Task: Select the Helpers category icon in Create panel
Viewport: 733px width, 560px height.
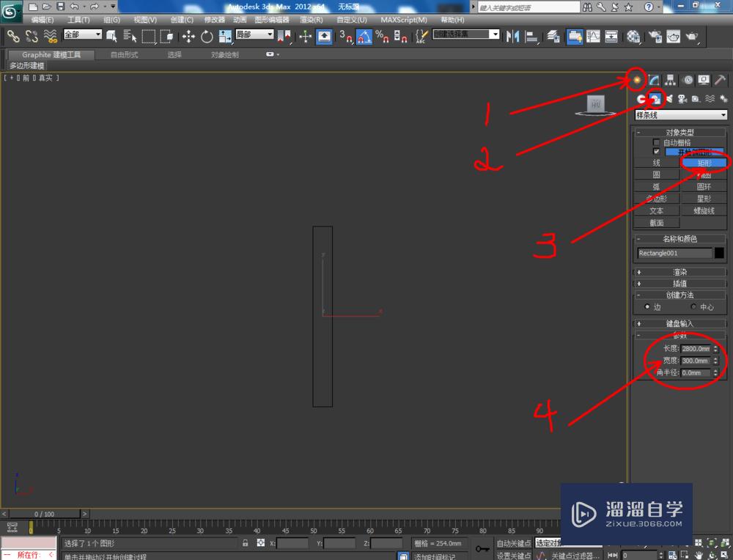Action: [x=696, y=99]
